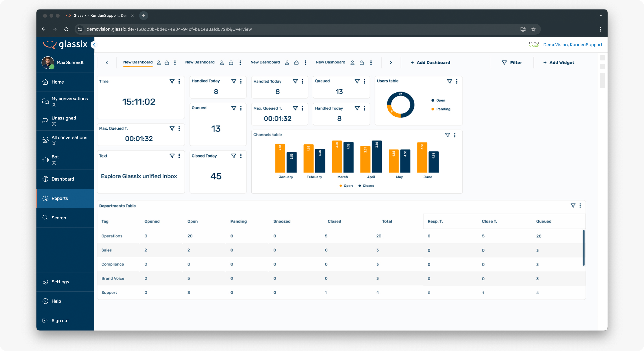The width and height of the screenshot is (644, 351).
Task: Click Add Dashboard button
Action: pos(430,63)
